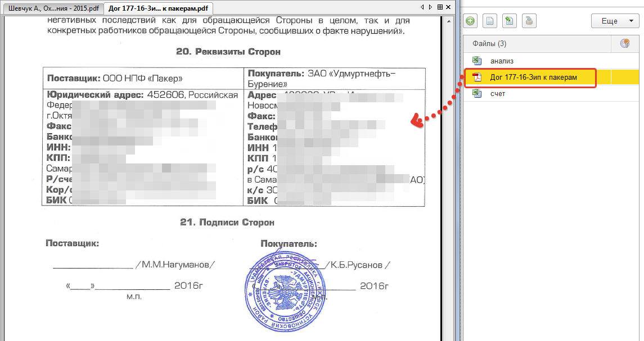
Task: Click the edit file pencil icon
Action: (509, 21)
